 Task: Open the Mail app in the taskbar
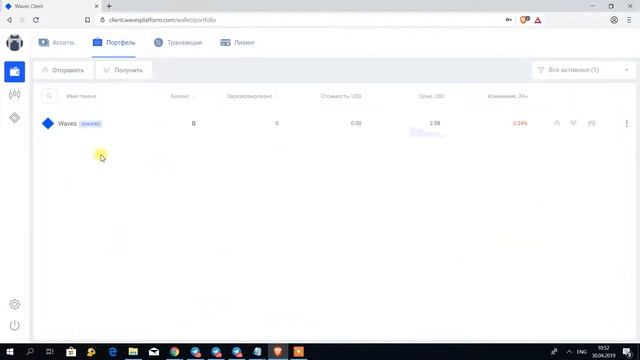pos(154,351)
